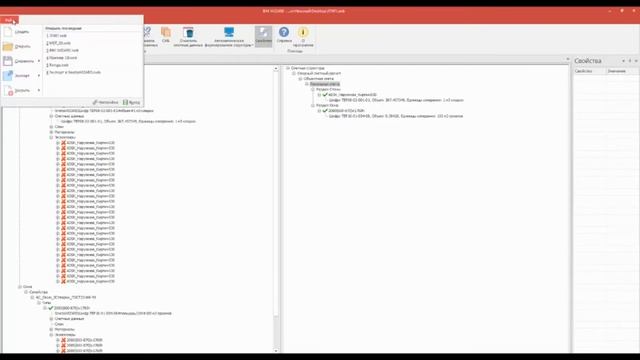
Task: Collapse the Окна node in left tree
Action: 20,287
